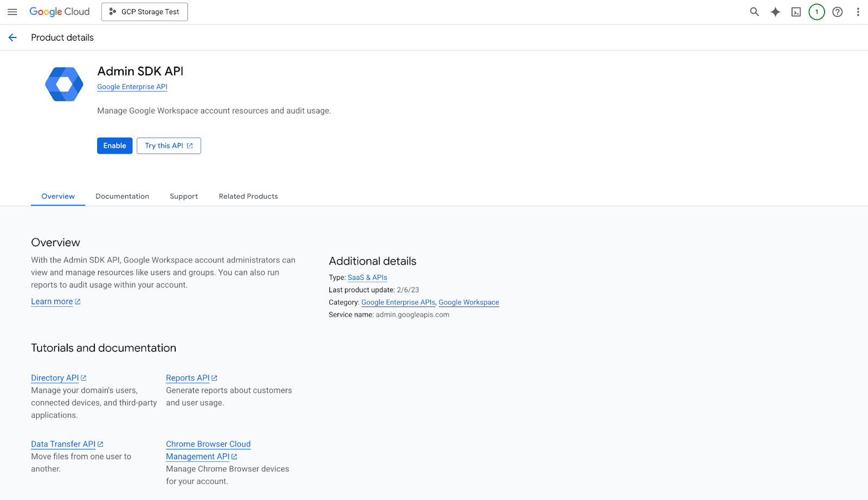Open the three-dot settings and utilities menu
Viewport: 868px width, 500px height.
pos(858,12)
